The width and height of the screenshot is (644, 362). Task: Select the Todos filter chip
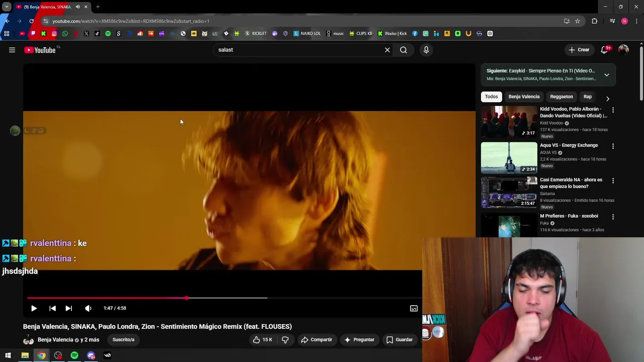[492, 97]
